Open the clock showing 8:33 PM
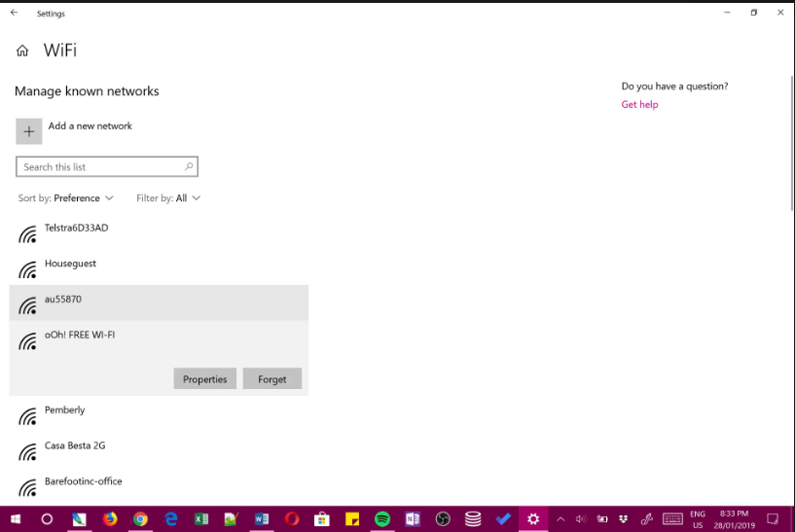 [734, 519]
